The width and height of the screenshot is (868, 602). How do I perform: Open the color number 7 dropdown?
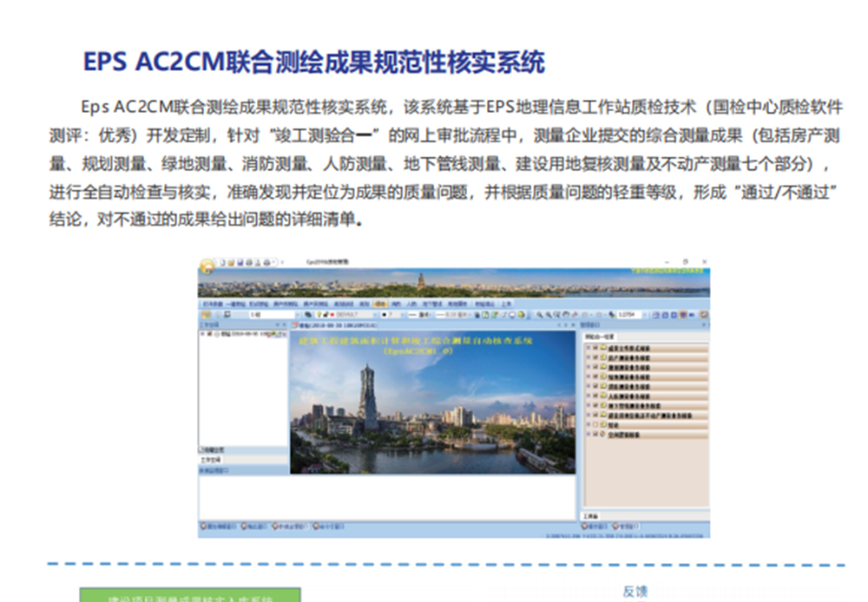(403, 315)
